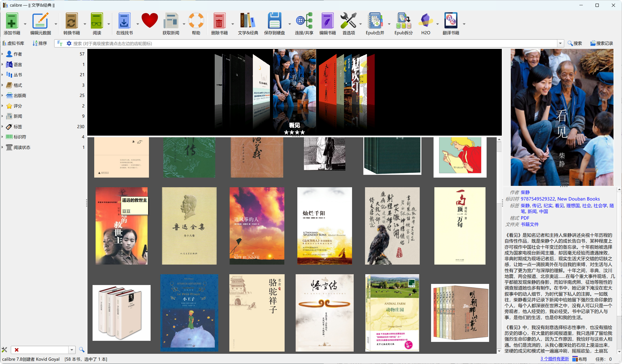Open 首选项 (Preferences) tools icon
The image size is (622, 364).
pyautogui.click(x=348, y=21)
